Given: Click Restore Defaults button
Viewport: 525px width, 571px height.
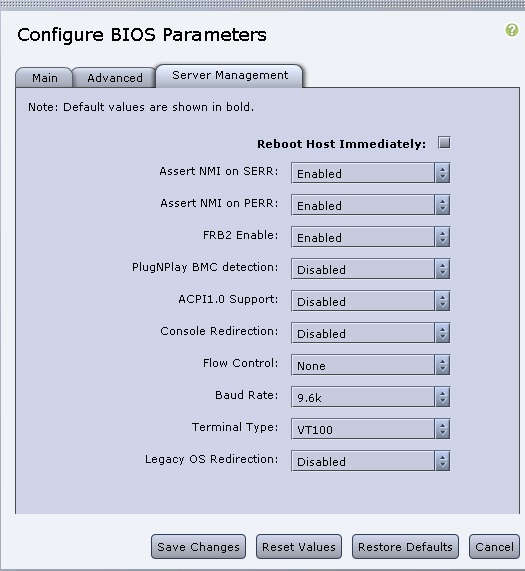Looking at the screenshot, I should [405, 547].
